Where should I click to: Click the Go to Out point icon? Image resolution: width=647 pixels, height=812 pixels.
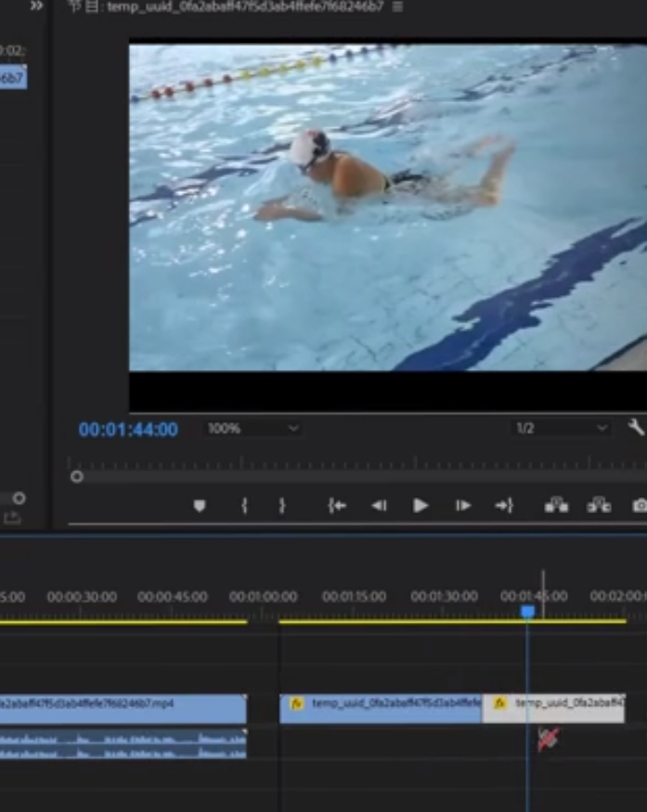(x=504, y=506)
